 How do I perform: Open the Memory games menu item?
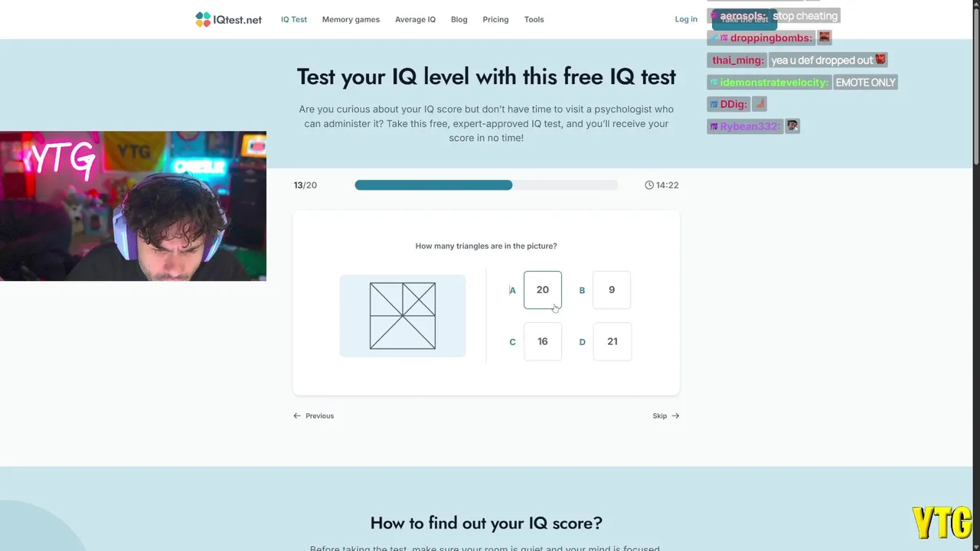(x=351, y=19)
